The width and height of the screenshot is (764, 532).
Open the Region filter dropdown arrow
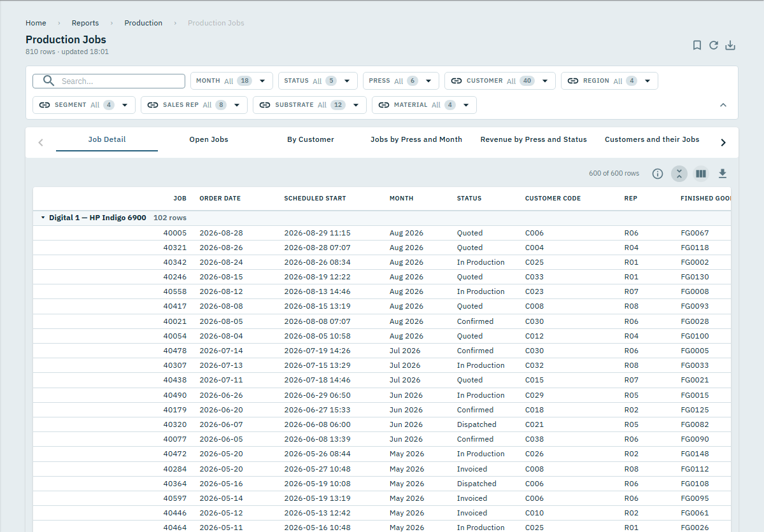click(x=647, y=81)
